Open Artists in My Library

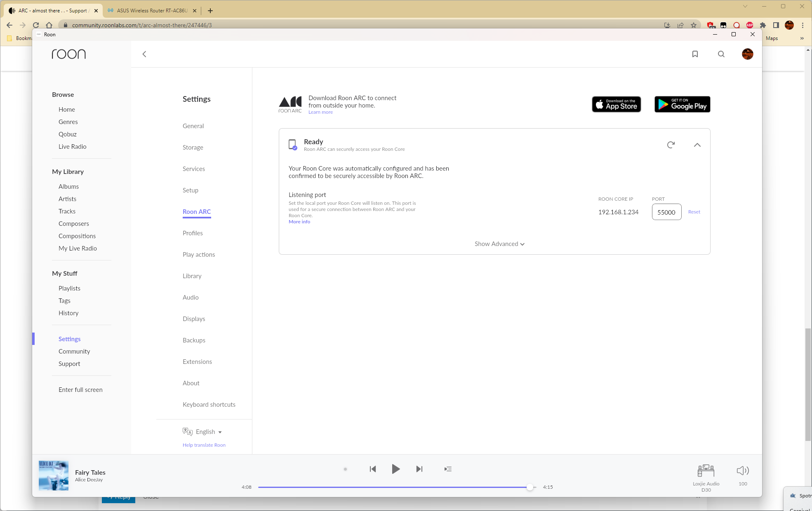pyautogui.click(x=67, y=199)
